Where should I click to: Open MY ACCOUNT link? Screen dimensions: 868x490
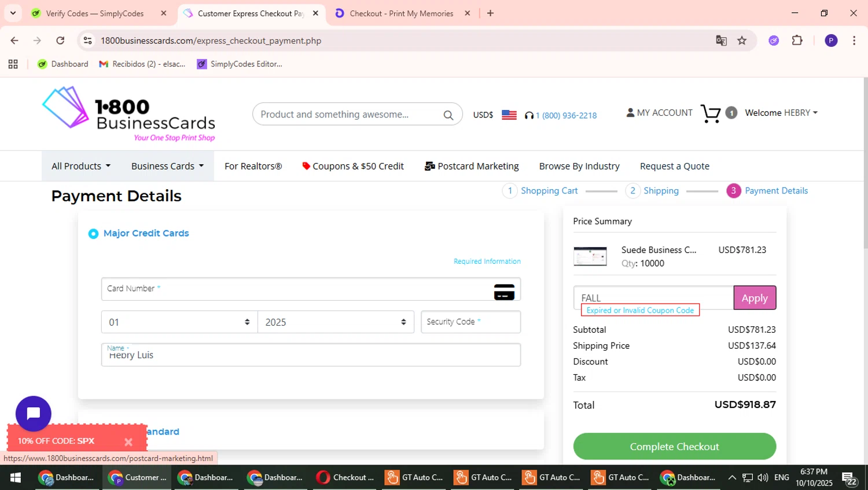[x=659, y=113]
